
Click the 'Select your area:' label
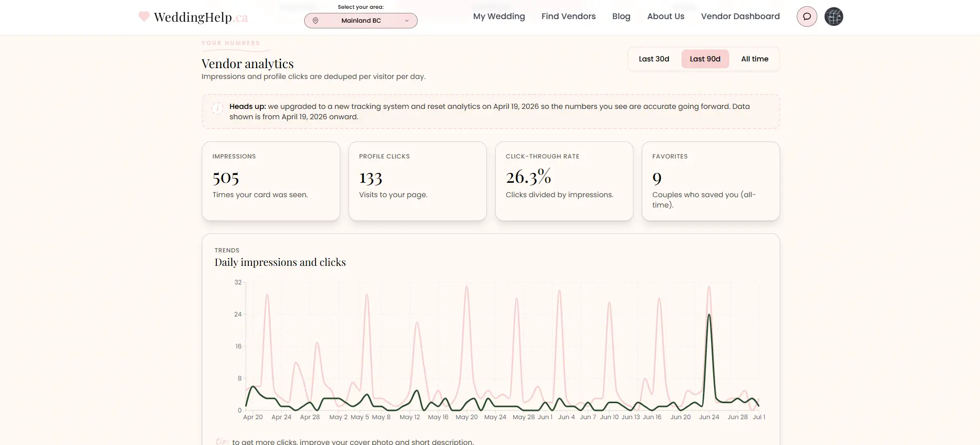[x=360, y=7]
